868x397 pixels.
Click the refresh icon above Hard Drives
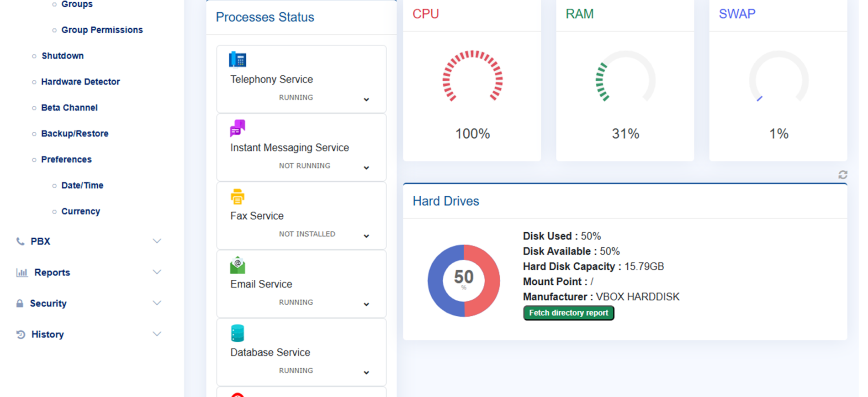click(843, 175)
